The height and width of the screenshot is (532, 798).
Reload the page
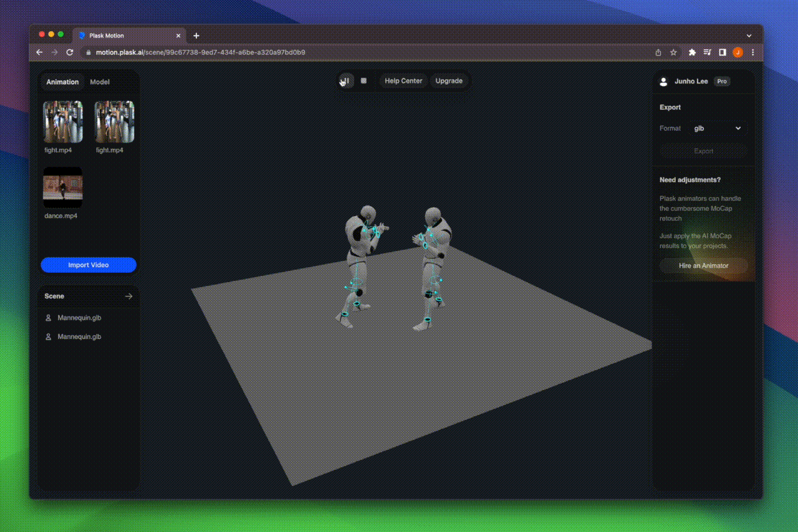(70, 53)
